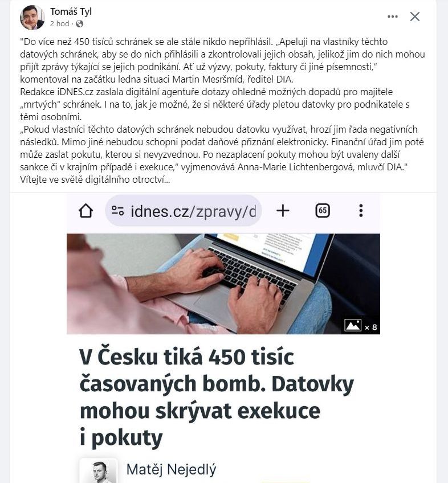Click Tomáš Tyl's profile picture
The height and width of the screenshot is (483, 448).
(32, 17)
